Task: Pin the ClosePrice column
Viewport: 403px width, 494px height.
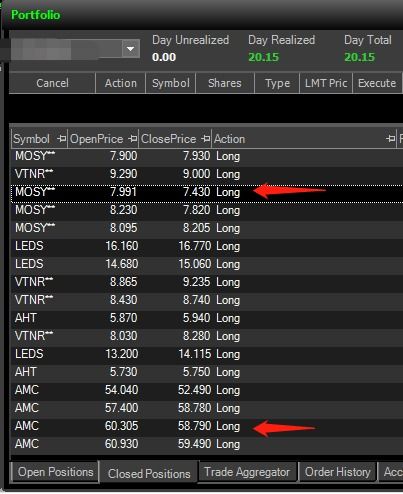Action: [206, 139]
